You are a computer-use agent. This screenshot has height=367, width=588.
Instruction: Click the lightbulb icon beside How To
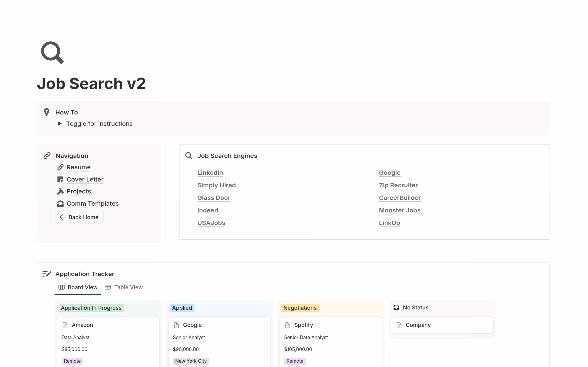(x=47, y=112)
